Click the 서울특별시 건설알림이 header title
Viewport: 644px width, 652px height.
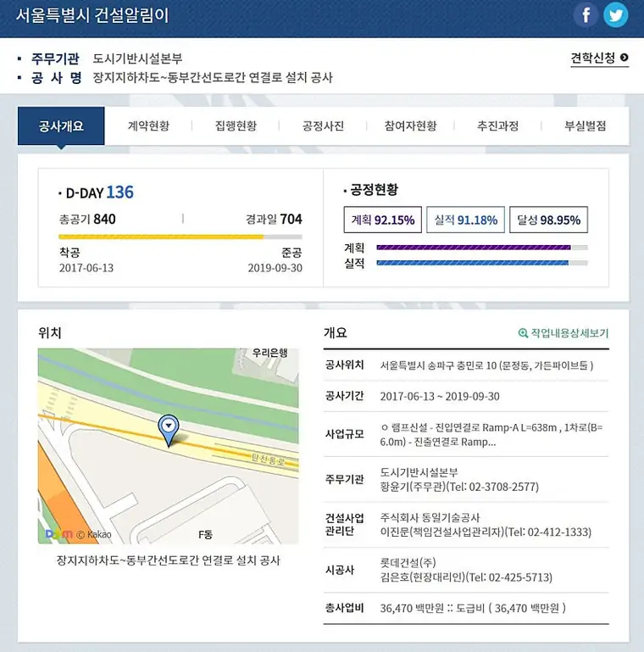coord(92,16)
